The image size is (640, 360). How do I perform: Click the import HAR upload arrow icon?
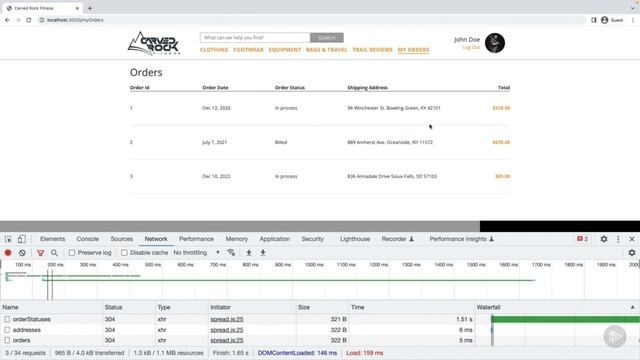coord(249,253)
